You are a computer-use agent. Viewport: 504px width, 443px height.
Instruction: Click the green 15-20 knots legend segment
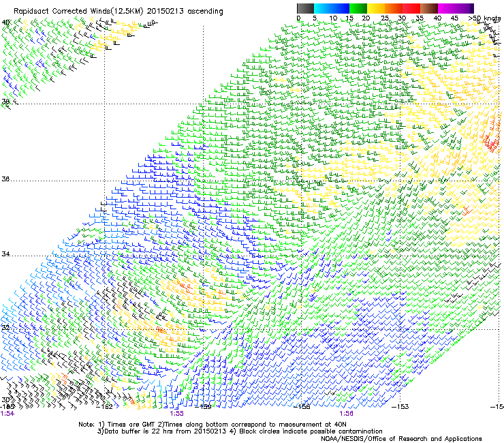[x=358, y=8]
